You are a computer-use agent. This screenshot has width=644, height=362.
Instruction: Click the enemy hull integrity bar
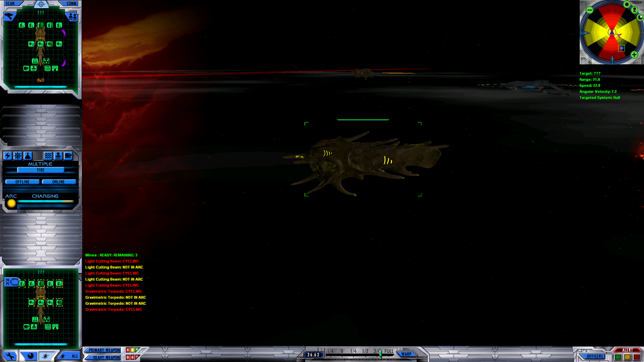coord(41,87)
